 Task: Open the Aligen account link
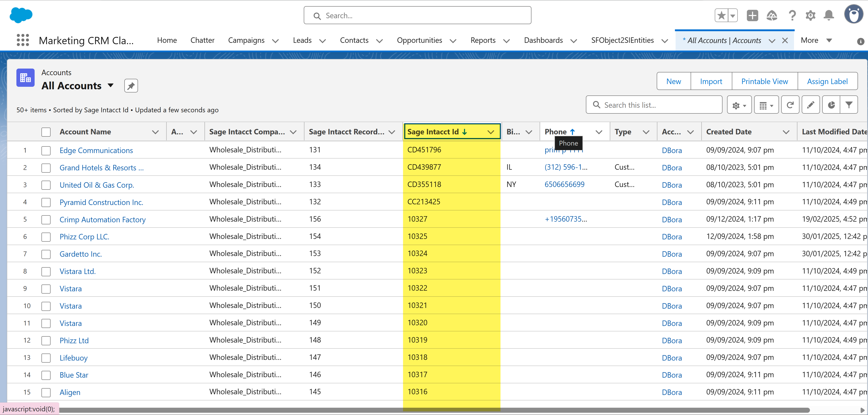point(70,392)
